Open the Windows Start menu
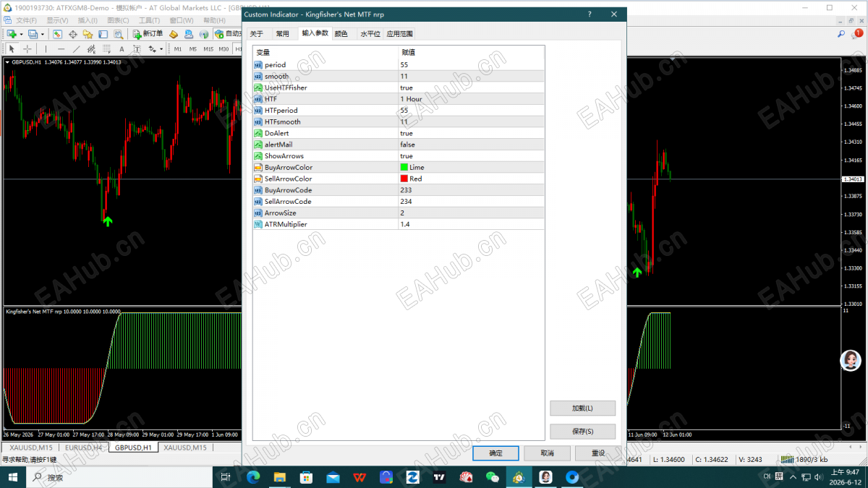The image size is (868, 488). tap(13, 477)
